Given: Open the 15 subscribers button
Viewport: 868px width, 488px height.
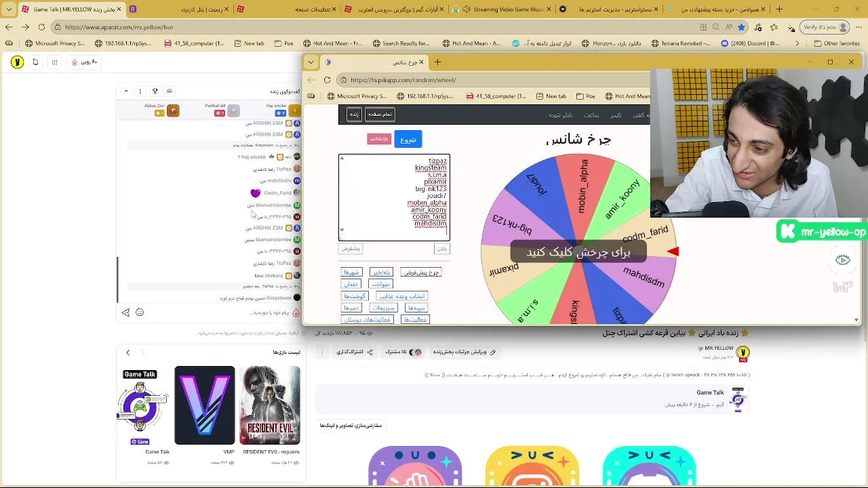Looking at the screenshot, I should pyautogui.click(x=403, y=352).
